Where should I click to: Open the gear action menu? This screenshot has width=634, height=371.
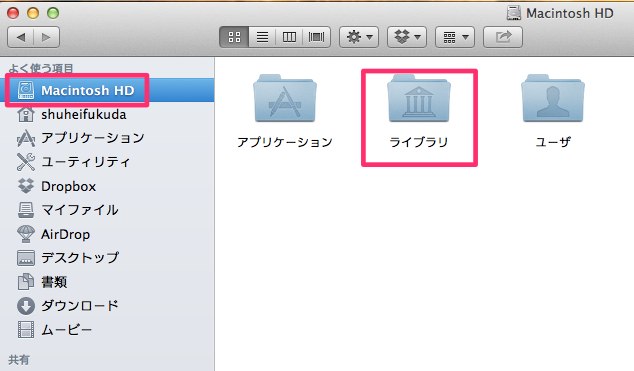[x=359, y=37]
